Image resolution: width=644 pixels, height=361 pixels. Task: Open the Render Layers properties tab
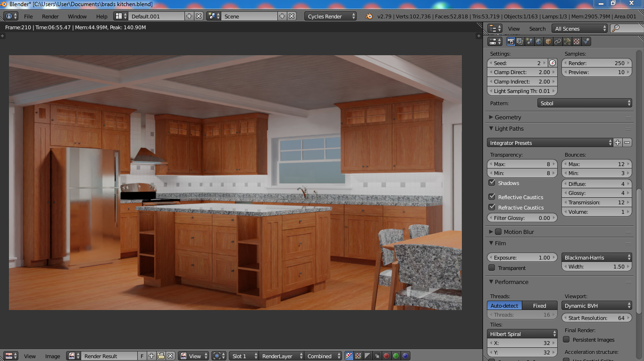tap(520, 42)
